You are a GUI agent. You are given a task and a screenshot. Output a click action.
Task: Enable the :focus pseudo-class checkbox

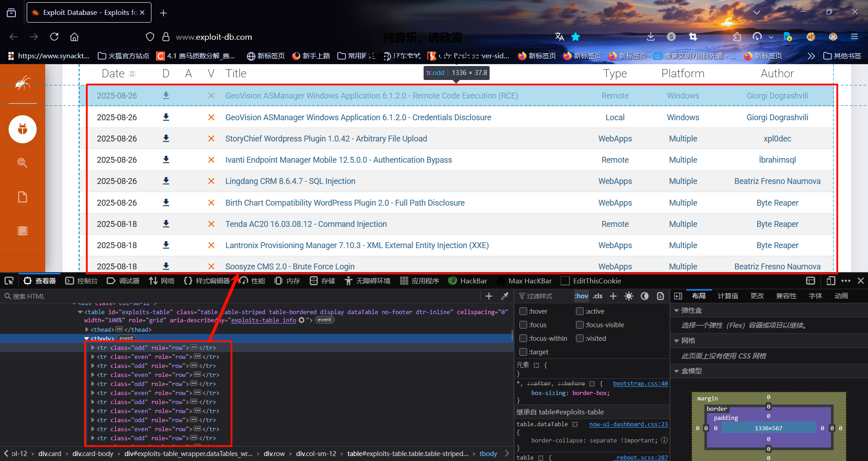tap(523, 325)
